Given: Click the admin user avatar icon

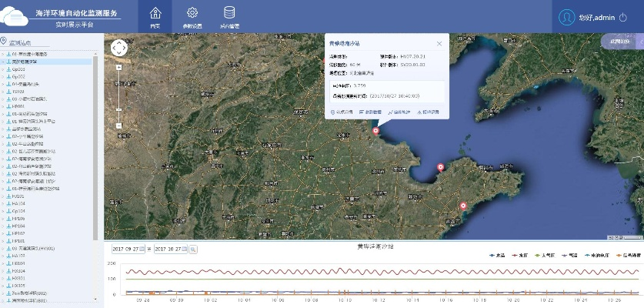Looking at the screenshot, I should coord(567,18).
